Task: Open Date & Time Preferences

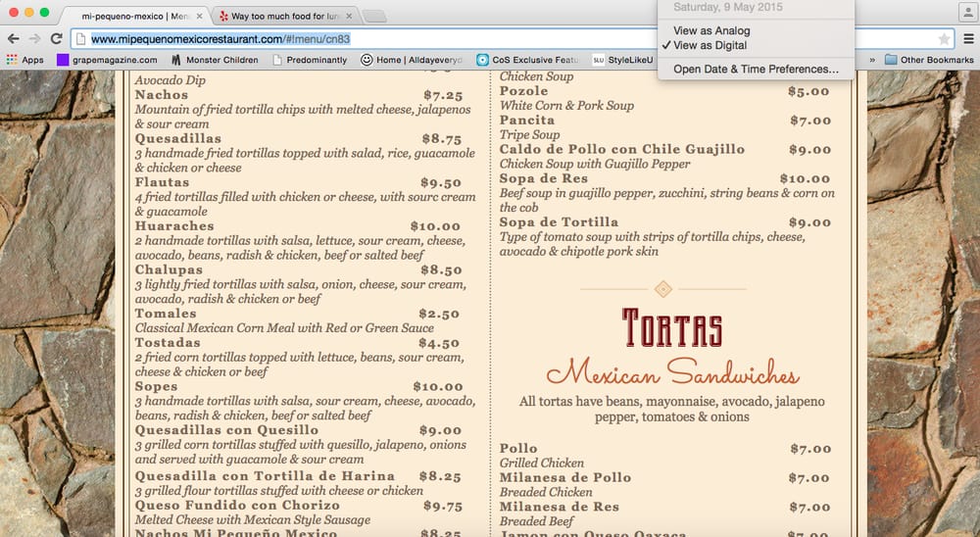Action: tap(756, 70)
